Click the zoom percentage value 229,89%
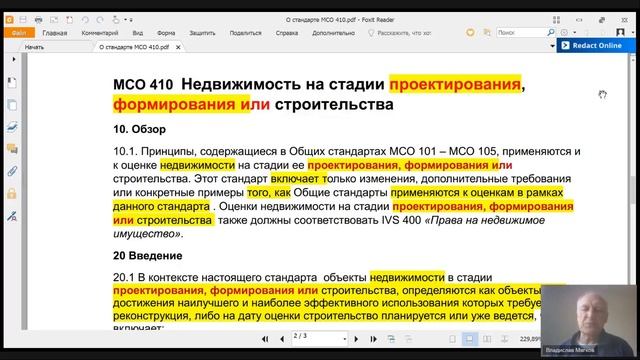Viewport: 640px width, 360px height. pyautogui.click(x=530, y=339)
